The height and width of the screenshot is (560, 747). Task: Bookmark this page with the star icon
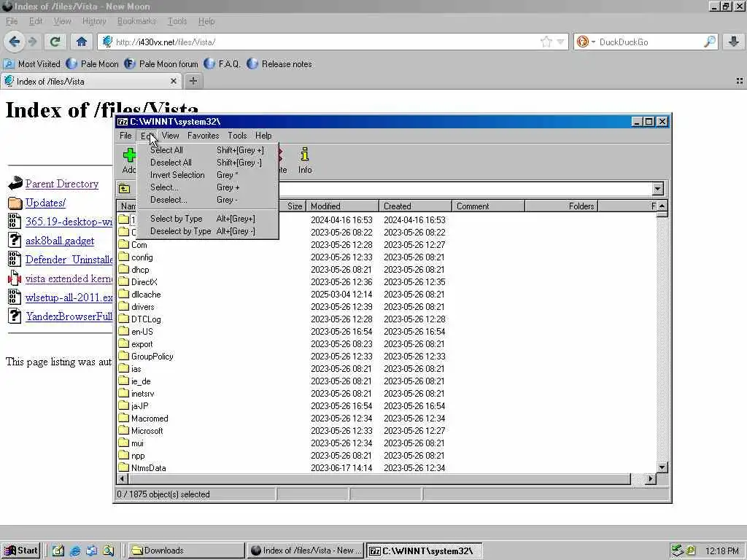click(x=546, y=42)
